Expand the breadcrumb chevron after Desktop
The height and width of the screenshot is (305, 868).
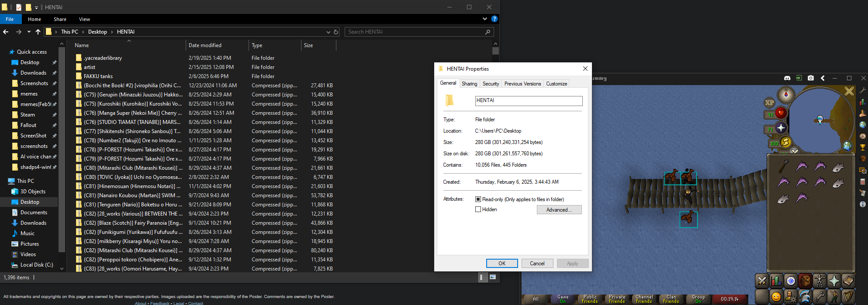click(x=112, y=32)
